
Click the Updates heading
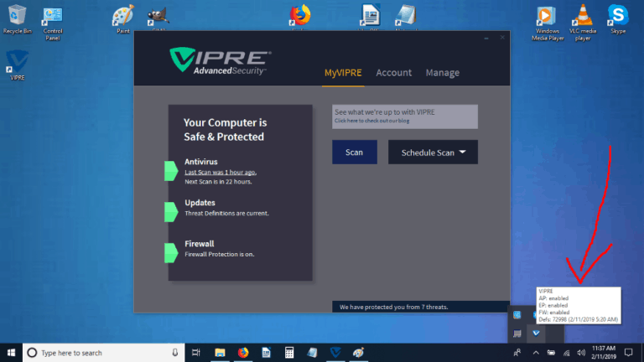[x=200, y=203]
